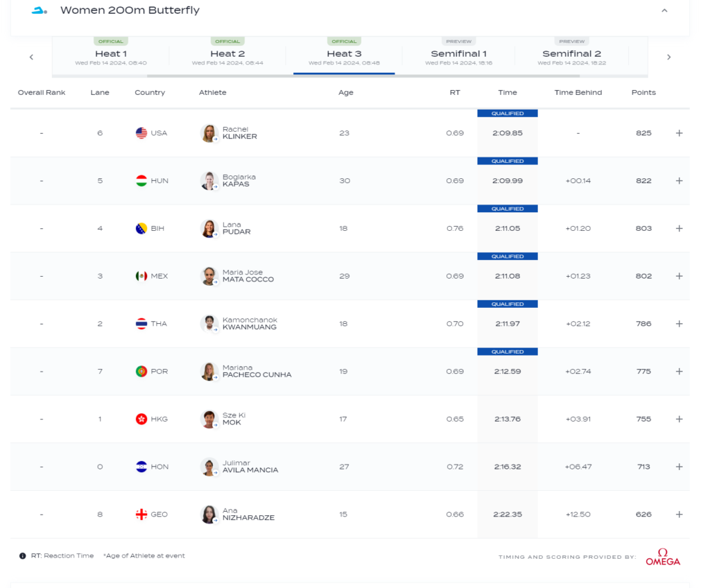The image size is (710, 588).
Task: Click the Mexico flag icon
Action: click(x=141, y=276)
